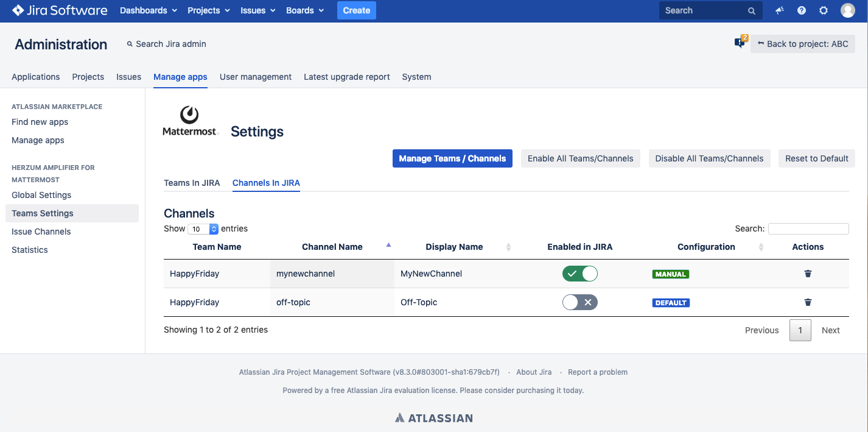Viewport: 868px width, 432px height.
Task: Click the channels table Search field
Action: 808,228
